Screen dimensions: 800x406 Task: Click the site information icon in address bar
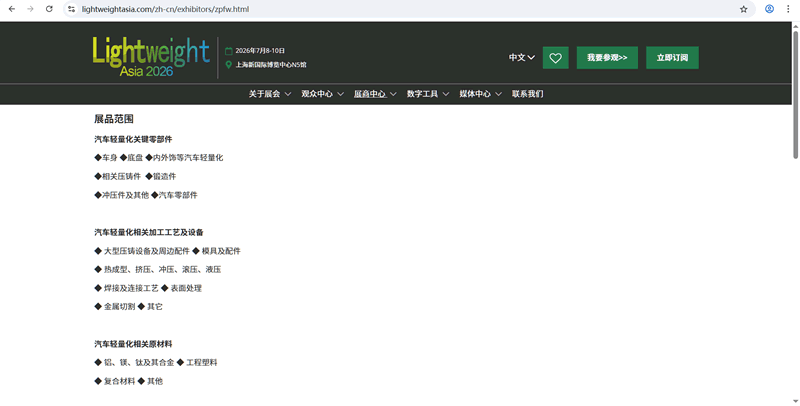click(x=72, y=9)
